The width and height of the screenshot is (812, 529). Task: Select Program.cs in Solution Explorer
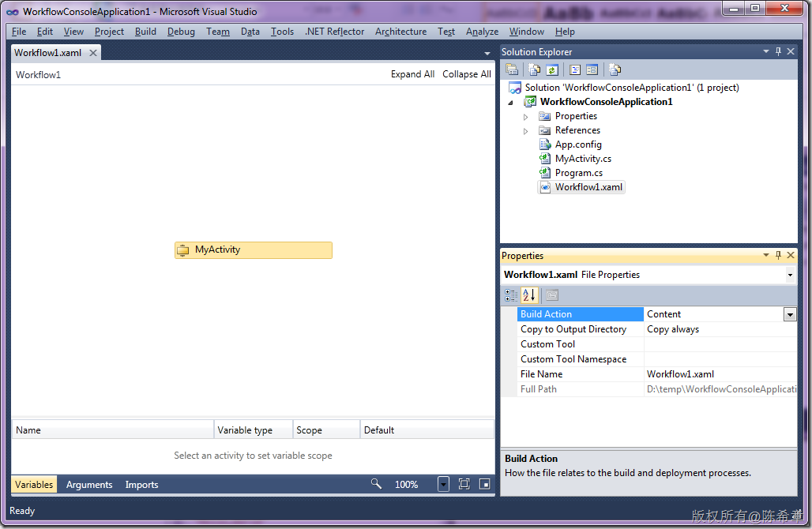(578, 173)
